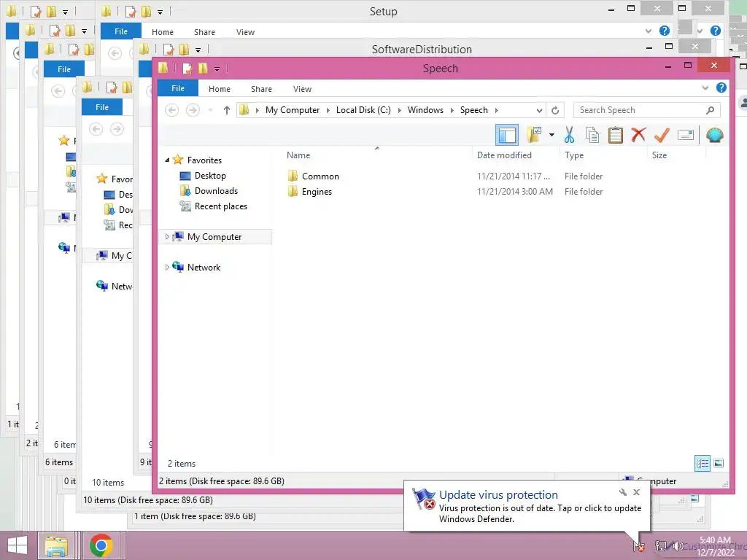Expand the Network tree node
Viewport: 747px width, 560px height.
point(167,267)
